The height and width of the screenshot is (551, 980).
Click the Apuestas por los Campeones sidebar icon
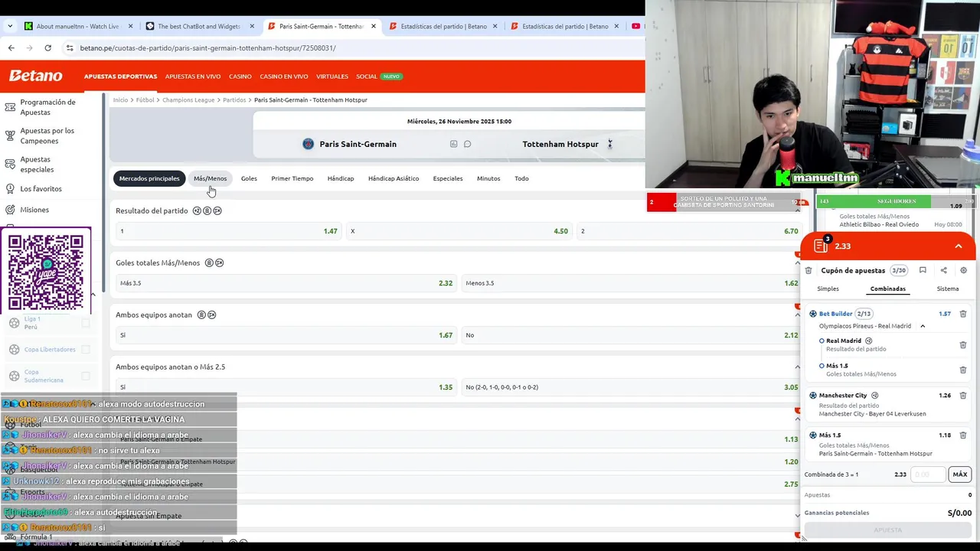10,135
